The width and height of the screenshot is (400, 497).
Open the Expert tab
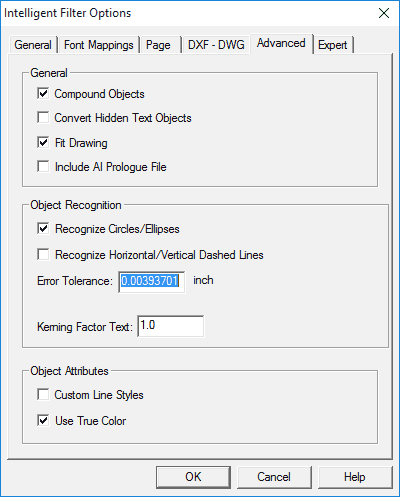[333, 45]
